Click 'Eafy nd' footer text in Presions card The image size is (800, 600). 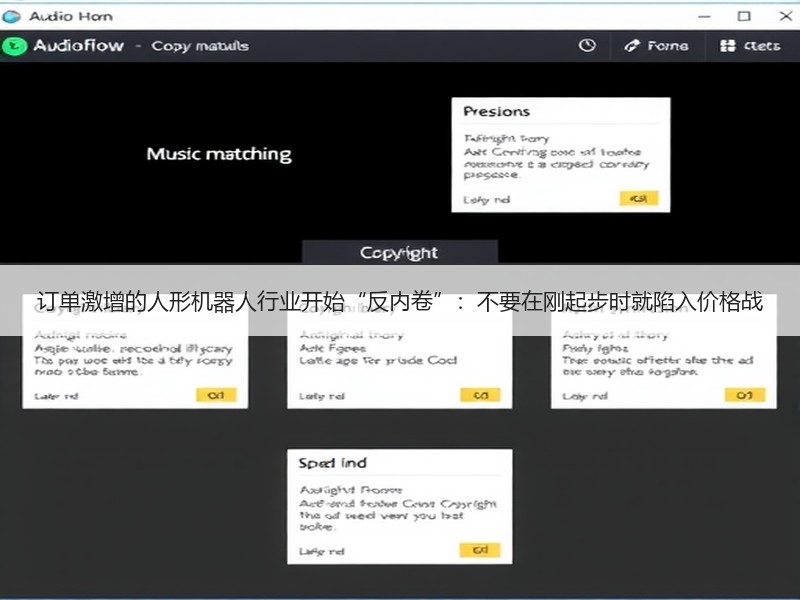coord(486,199)
